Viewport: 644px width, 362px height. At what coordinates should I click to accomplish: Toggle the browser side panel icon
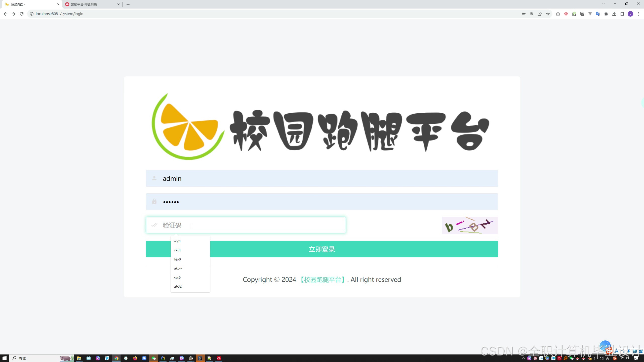[622, 14]
